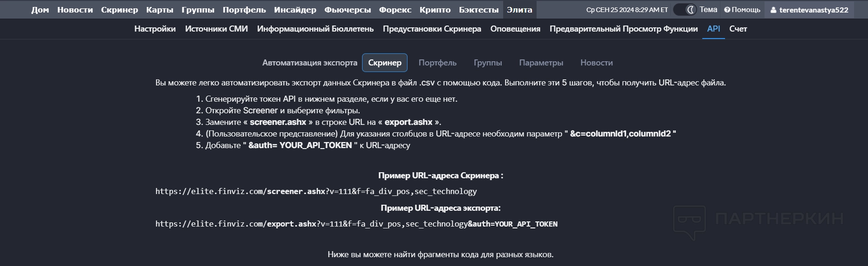Select Крипто in the top menu

pos(435,10)
